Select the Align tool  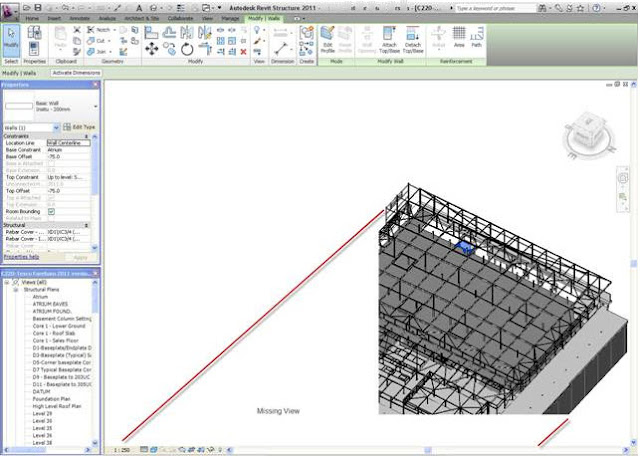click(x=151, y=32)
